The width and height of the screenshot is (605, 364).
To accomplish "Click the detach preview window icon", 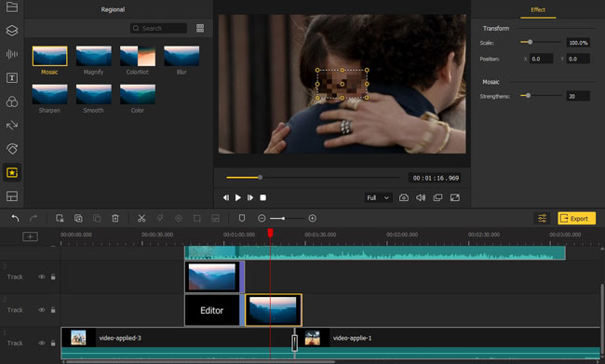I will pos(437,197).
